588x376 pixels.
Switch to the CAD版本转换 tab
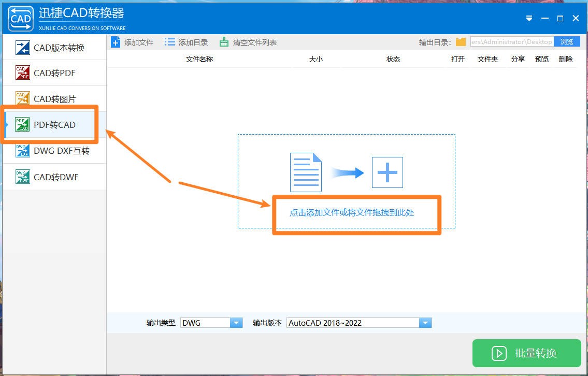click(52, 47)
